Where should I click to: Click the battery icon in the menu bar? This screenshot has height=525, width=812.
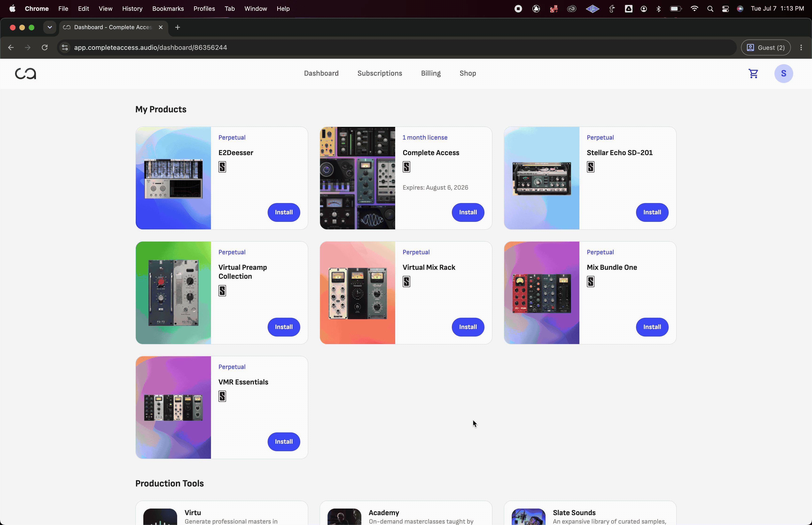tap(676, 9)
